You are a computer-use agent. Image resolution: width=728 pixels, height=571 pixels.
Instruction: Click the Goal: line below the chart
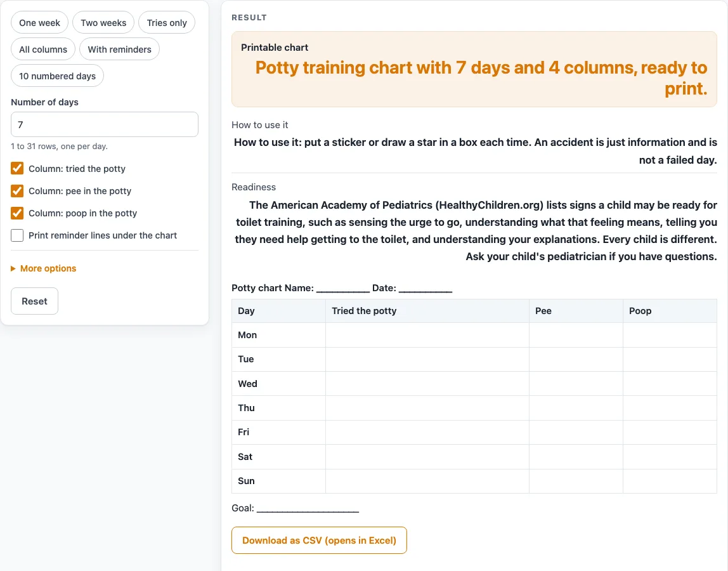pos(296,508)
